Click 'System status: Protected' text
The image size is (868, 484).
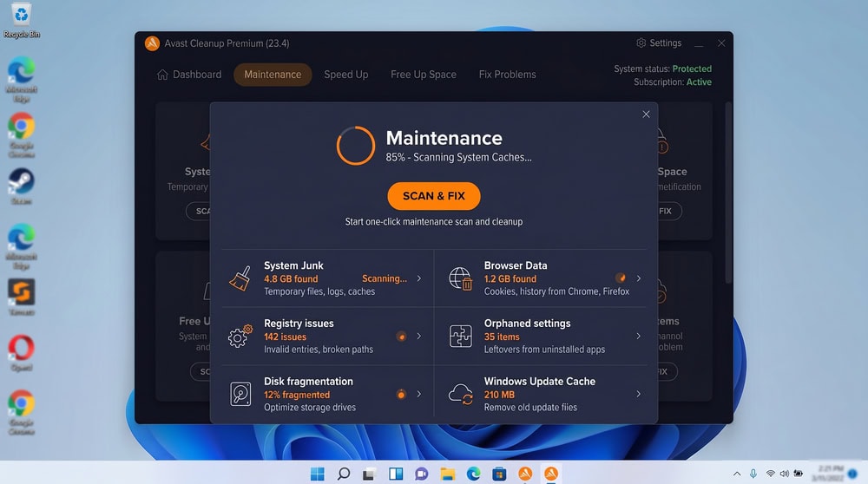(662, 69)
